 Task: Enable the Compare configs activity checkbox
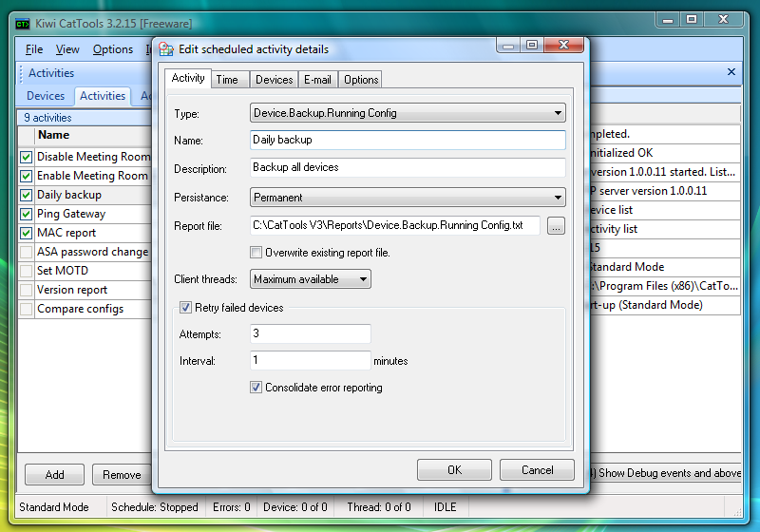[27, 309]
